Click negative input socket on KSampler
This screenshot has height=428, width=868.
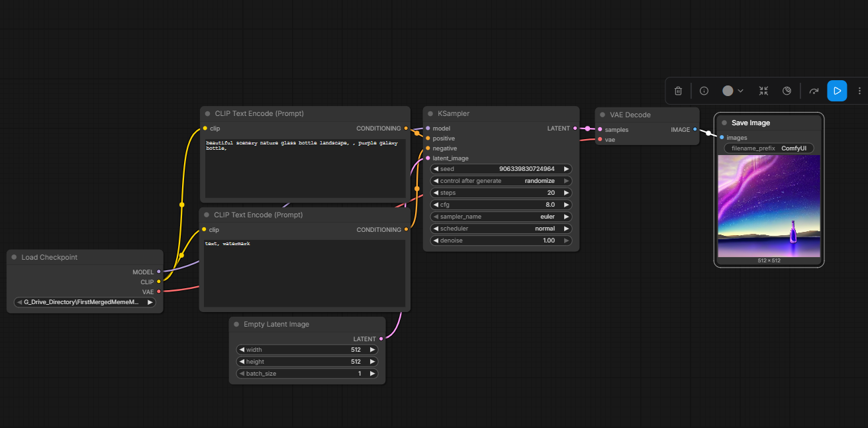pyautogui.click(x=428, y=148)
